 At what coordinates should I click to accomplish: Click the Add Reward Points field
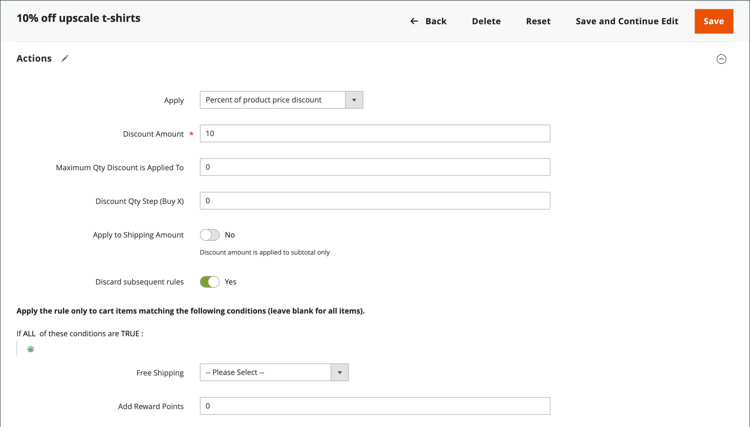[375, 406]
